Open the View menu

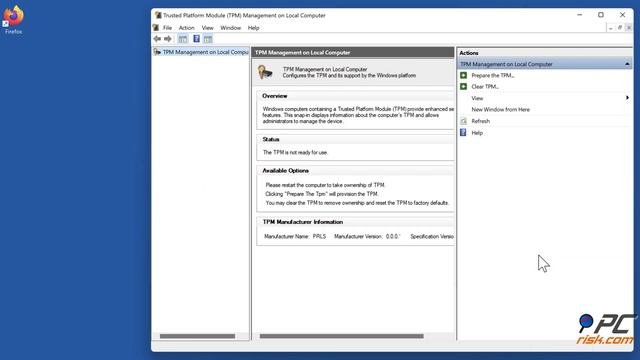207,28
